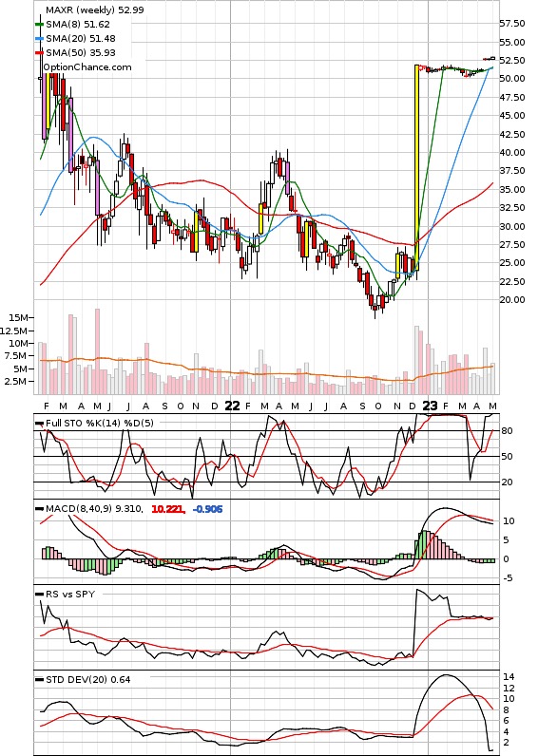The width and height of the screenshot is (538, 756).
Task: Click the 23 year marker on time axis
Action: [430, 406]
